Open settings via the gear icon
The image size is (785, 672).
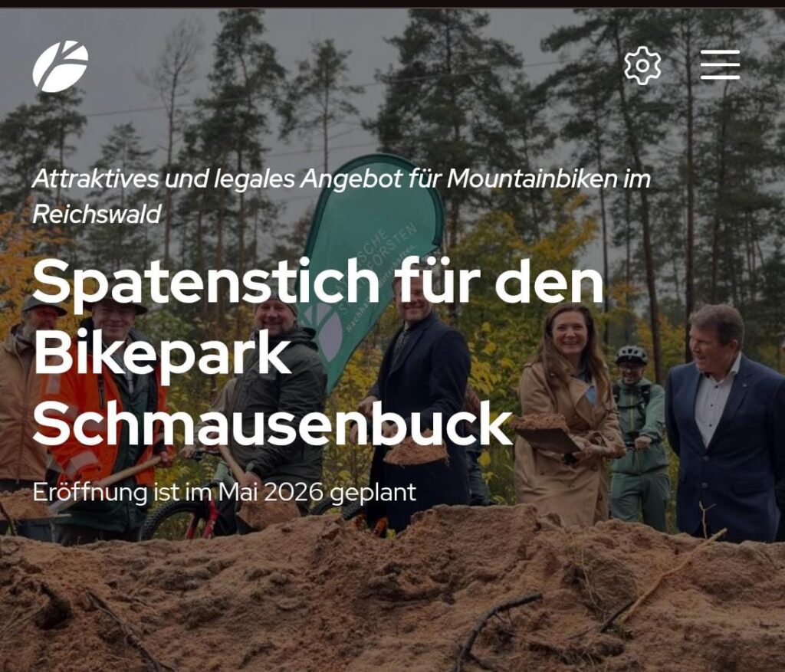pyautogui.click(x=642, y=66)
